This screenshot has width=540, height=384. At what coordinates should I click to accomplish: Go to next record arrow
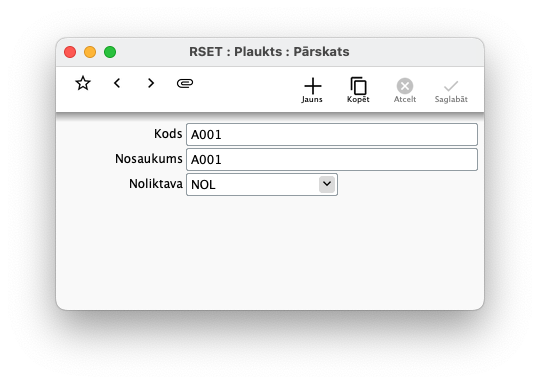click(151, 83)
